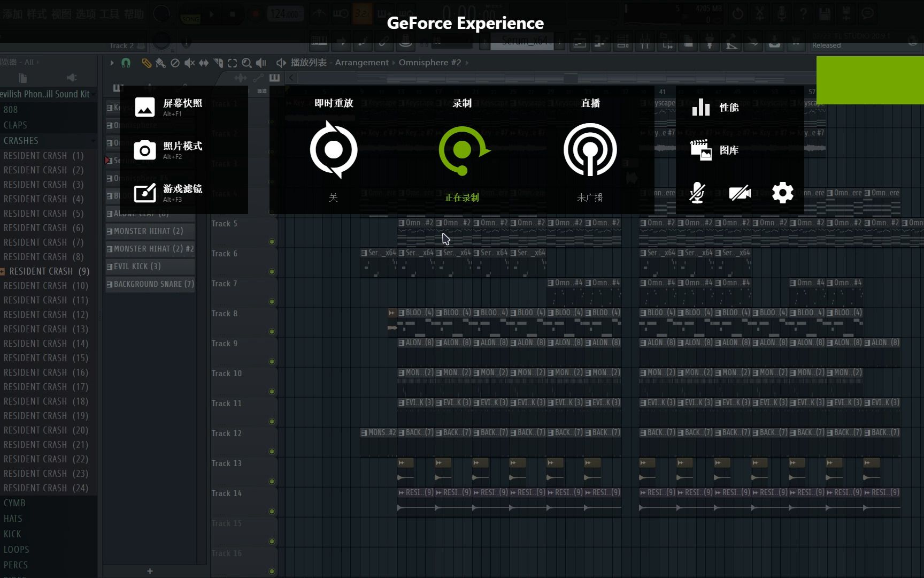Click the 124.000 tempo field

pyautogui.click(x=284, y=14)
